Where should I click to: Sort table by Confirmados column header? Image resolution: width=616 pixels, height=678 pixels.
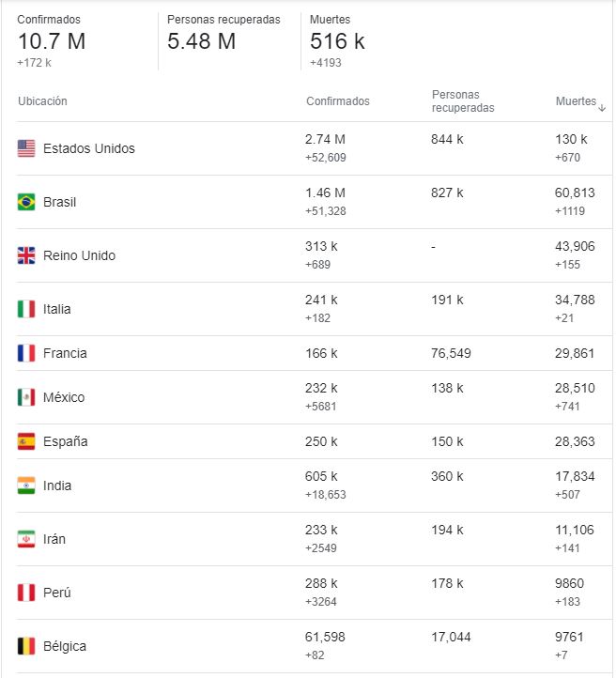coord(338,101)
